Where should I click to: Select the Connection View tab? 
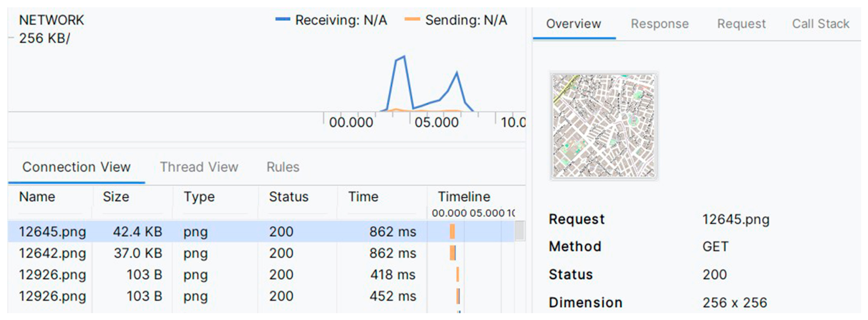pyautogui.click(x=76, y=167)
